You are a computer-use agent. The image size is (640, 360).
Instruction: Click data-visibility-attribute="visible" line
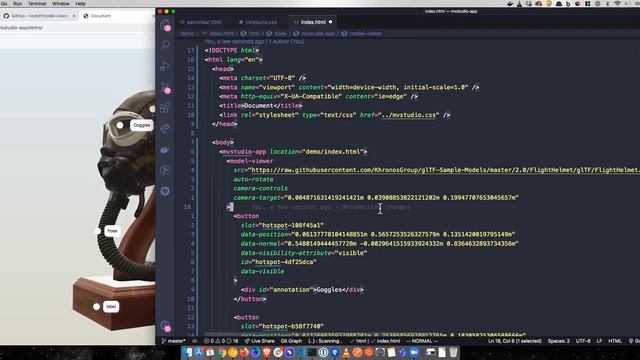pyautogui.click(x=304, y=253)
